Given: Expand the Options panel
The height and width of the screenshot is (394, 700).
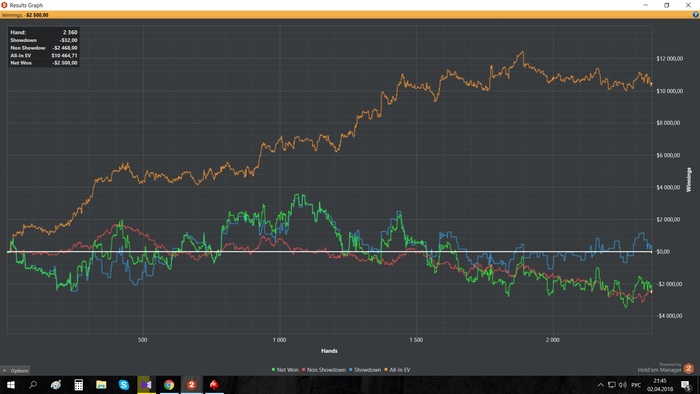Looking at the screenshot, I should coord(16,370).
